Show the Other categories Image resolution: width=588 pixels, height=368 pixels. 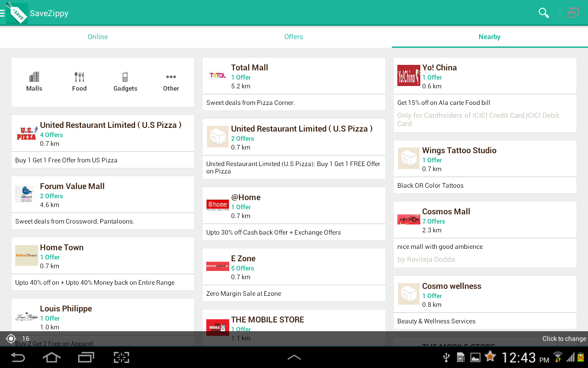(x=171, y=82)
